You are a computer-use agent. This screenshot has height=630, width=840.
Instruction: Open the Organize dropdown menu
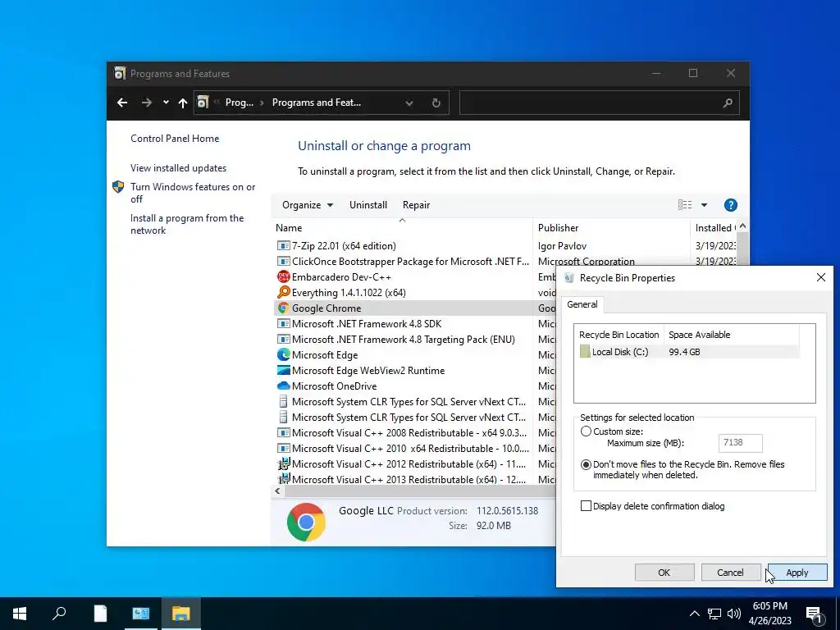click(x=308, y=204)
